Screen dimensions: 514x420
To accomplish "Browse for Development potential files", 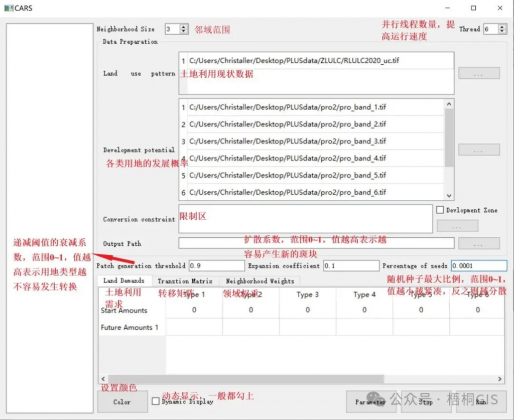I will (479, 150).
